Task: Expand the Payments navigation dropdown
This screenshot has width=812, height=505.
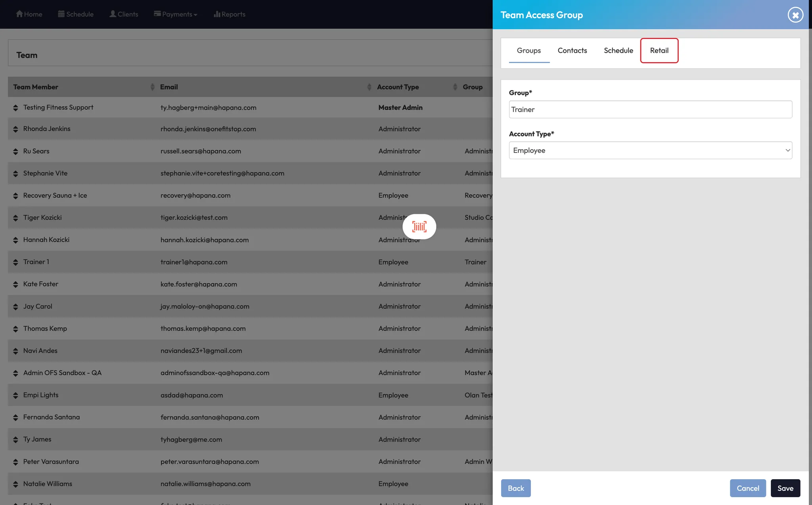Action: click(176, 14)
